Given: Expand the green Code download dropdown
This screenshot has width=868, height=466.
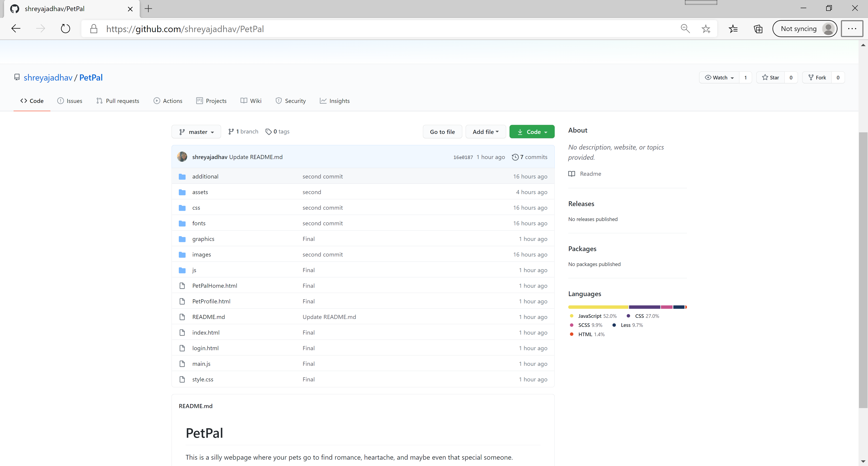Looking at the screenshot, I should click(532, 132).
